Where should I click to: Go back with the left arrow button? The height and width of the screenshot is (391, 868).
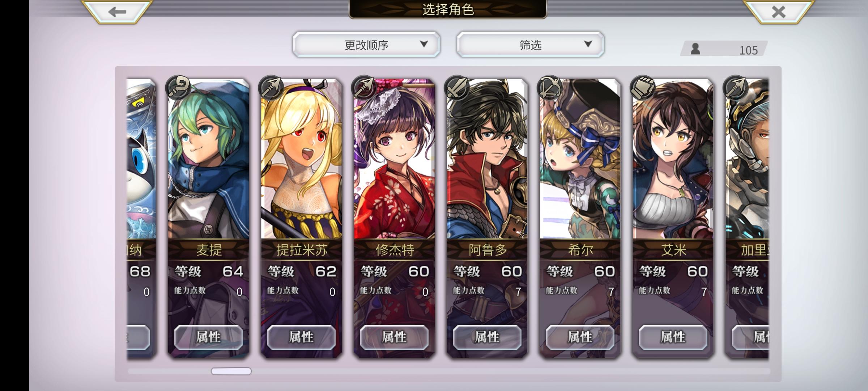pos(117,12)
